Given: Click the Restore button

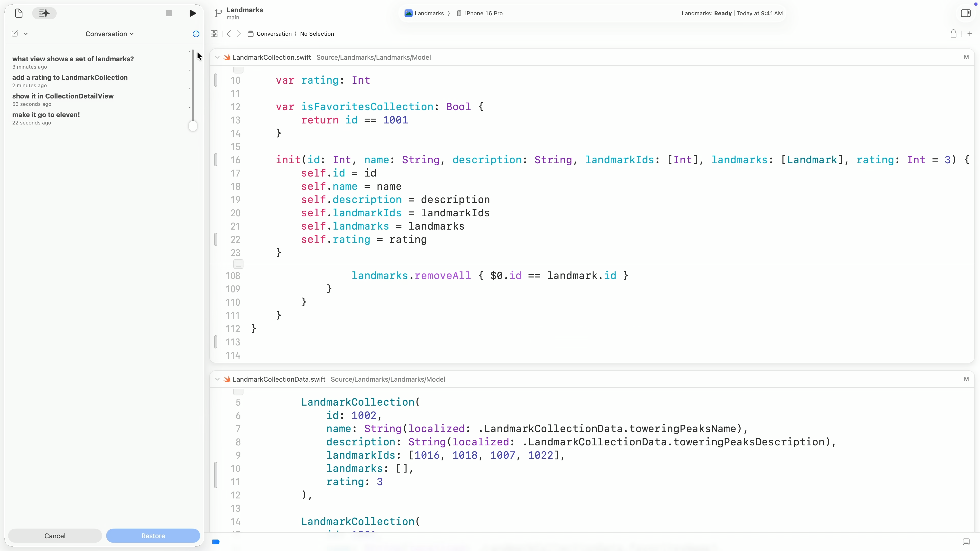Looking at the screenshot, I should pyautogui.click(x=153, y=535).
